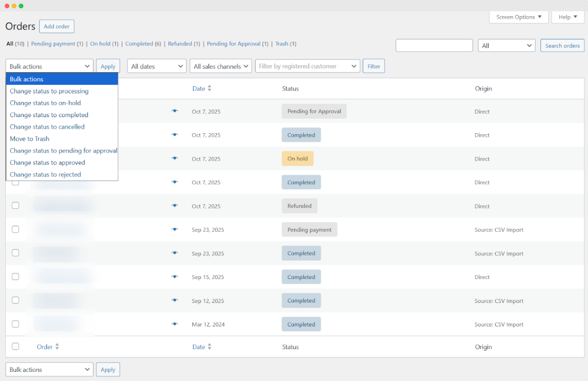This screenshot has height=381, width=588.
Task: Open the Filter by registered customer dropdown
Action: click(x=307, y=67)
